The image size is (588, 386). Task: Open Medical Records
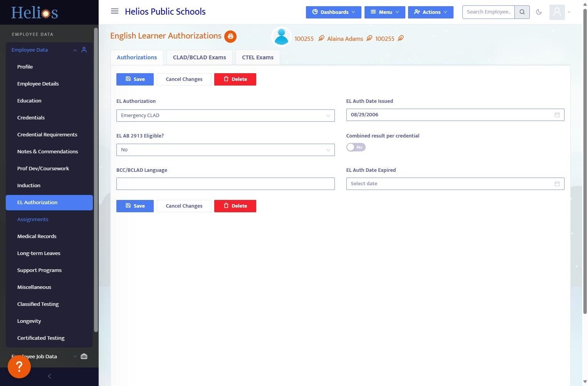[49, 236]
